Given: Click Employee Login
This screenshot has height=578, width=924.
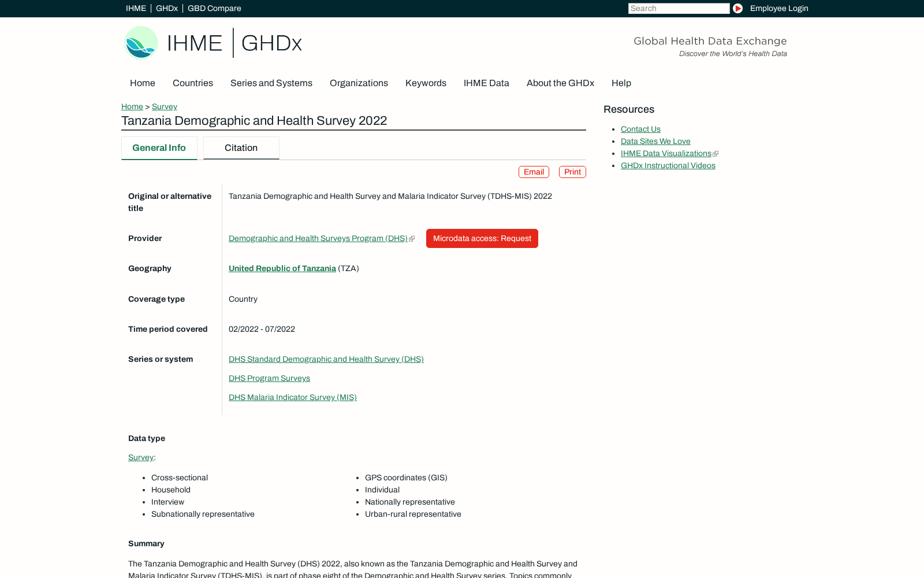Looking at the screenshot, I should [779, 8].
